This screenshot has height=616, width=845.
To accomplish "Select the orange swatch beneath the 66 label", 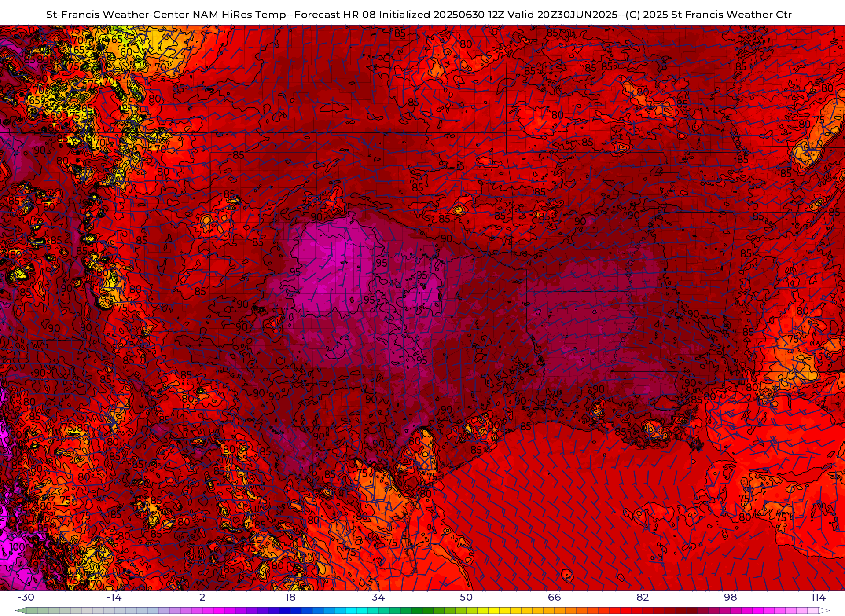I will pyautogui.click(x=560, y=611).
